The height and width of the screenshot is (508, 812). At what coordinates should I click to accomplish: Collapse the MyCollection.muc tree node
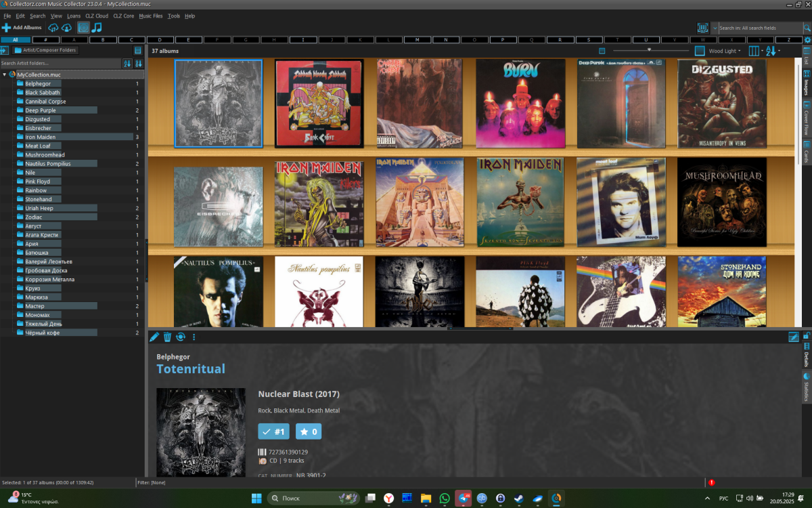click(4, 75)
